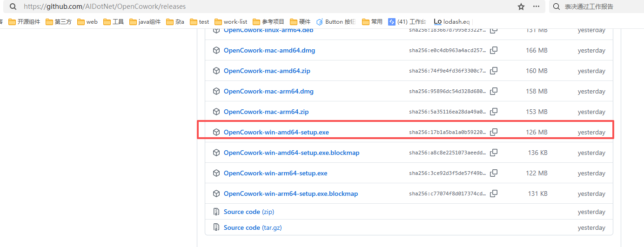Open the 常用 bookmark folder
The image size is (644, 247).
(x=372, y=22)
